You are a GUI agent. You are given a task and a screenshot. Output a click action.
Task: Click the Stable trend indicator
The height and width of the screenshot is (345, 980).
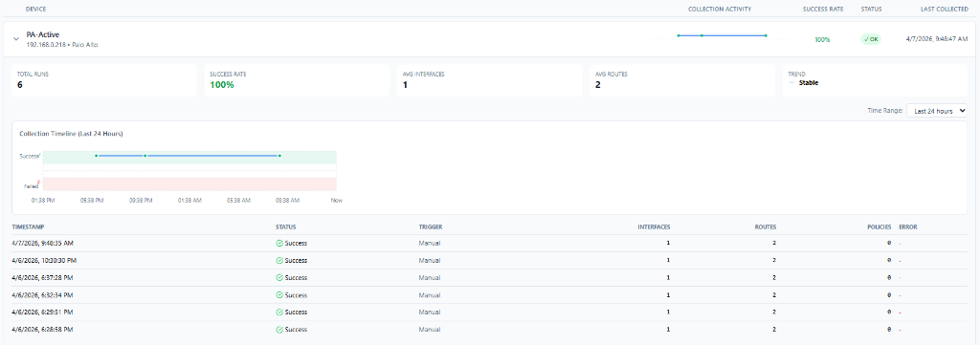point(804,82)
